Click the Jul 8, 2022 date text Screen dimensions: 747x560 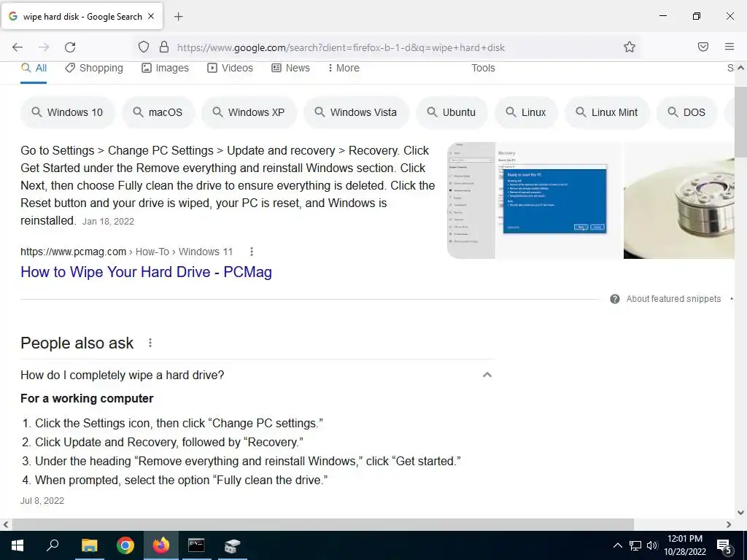[x=42, y=501]
